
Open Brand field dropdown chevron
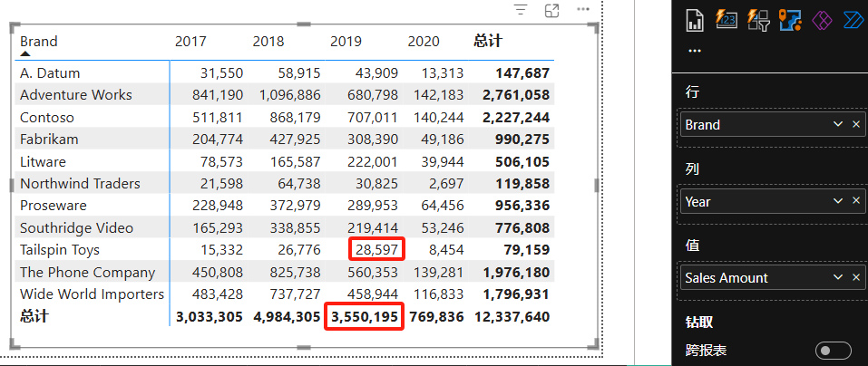click(838, 124)
